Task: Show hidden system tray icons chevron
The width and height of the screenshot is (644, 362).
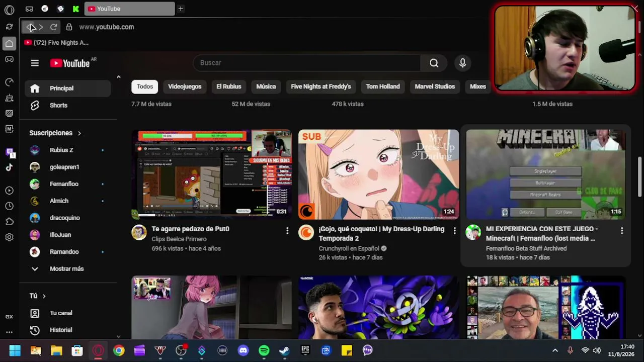Action: pos(555,350)
